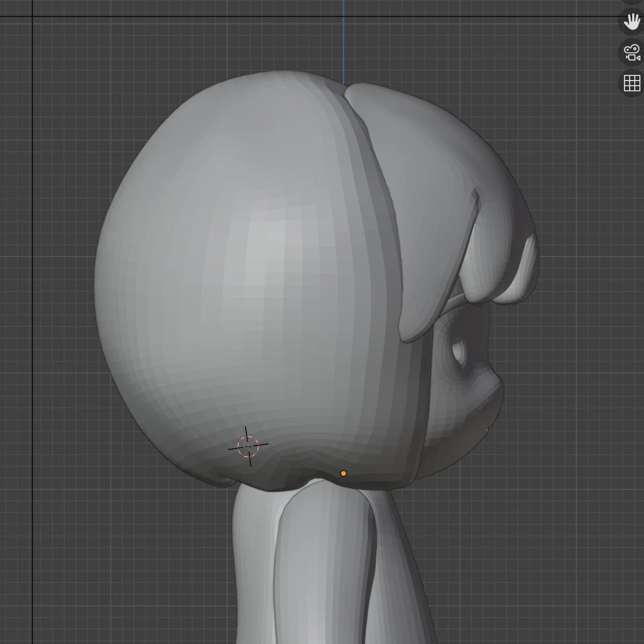Viewport: 644px width, 644px height.
Task: Click the 3D cursor crosshair on the model
Action: (x=248, y=446)
